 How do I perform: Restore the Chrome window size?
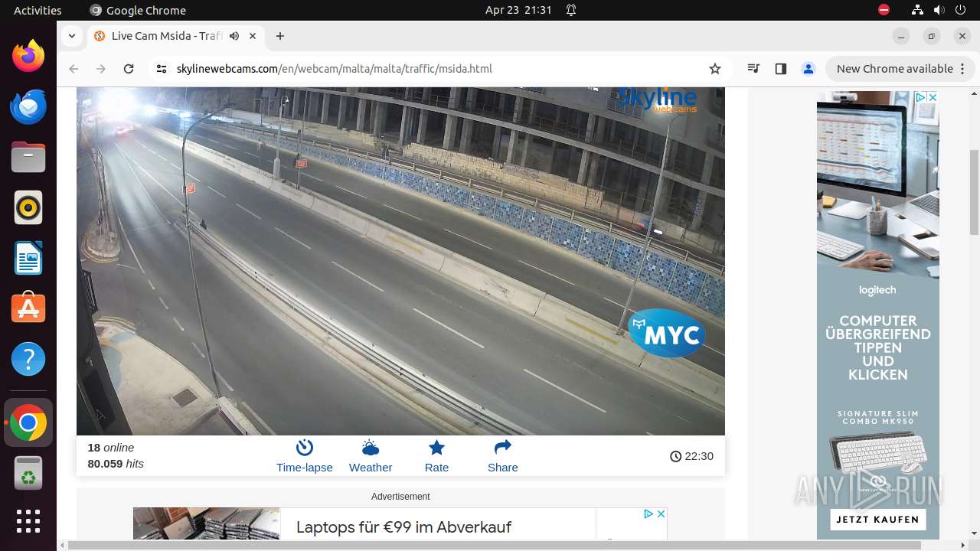point(932,36)
